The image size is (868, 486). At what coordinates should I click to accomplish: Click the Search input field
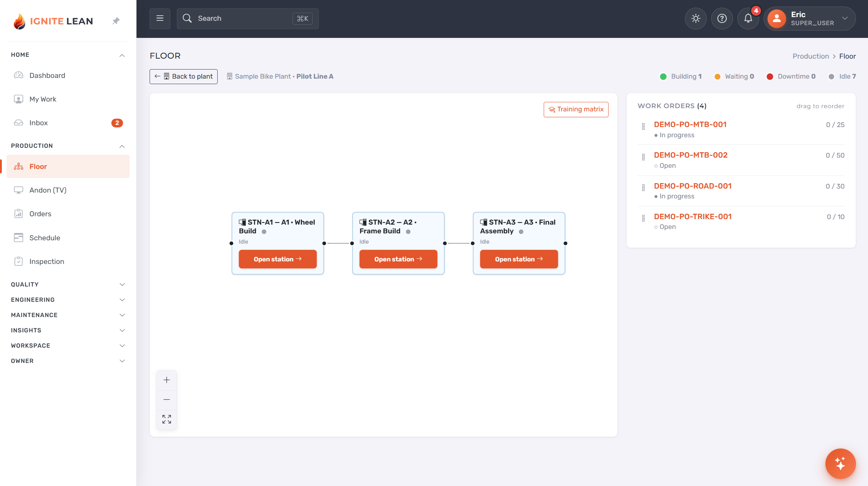[247, 18]
